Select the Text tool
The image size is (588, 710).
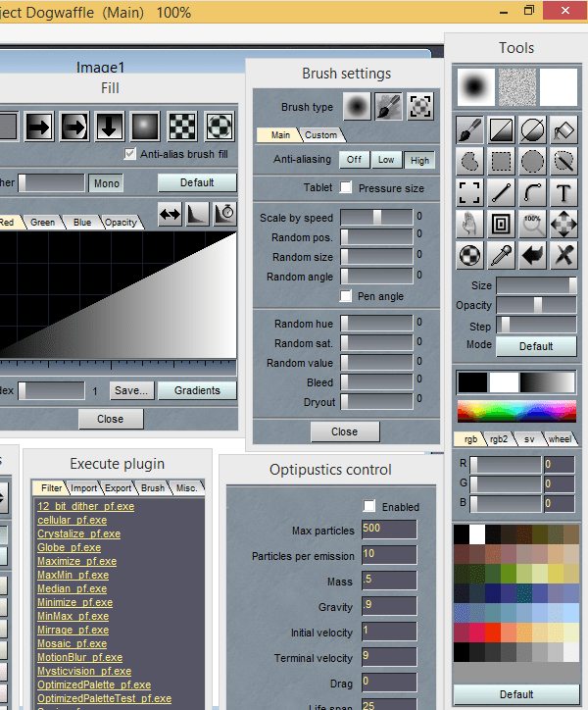[x=563, y=193]
